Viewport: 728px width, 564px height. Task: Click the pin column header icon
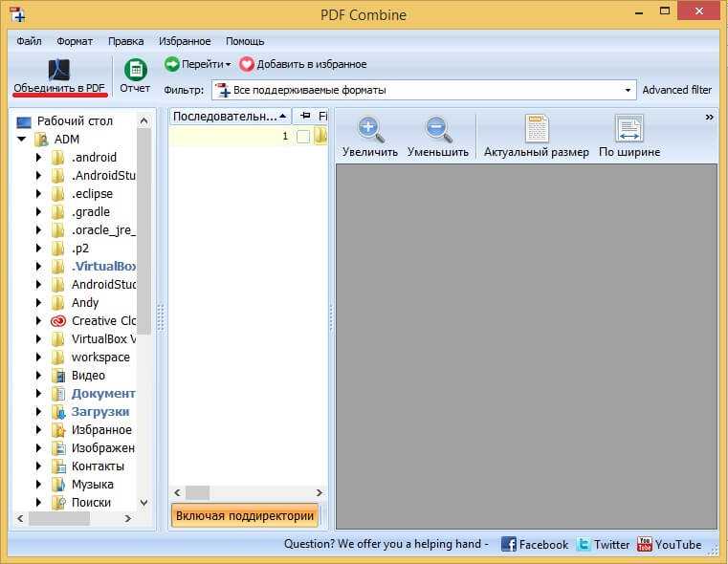305,116
